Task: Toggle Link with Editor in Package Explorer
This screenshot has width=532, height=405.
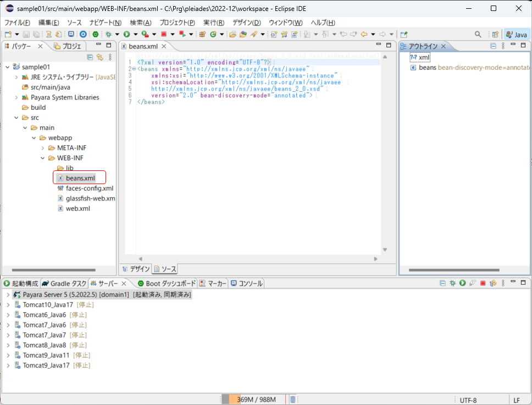Action: [x=100, y=57]
